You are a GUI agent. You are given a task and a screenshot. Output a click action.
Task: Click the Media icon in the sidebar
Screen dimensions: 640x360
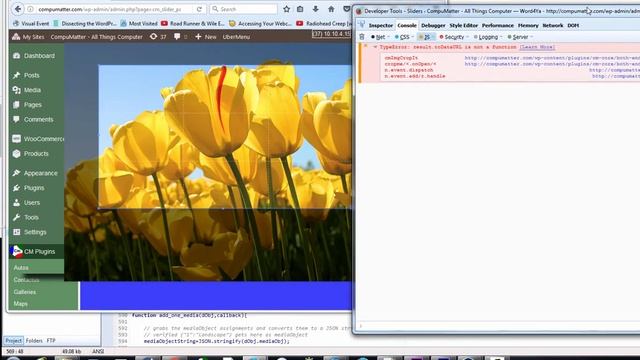coord(16,90)
